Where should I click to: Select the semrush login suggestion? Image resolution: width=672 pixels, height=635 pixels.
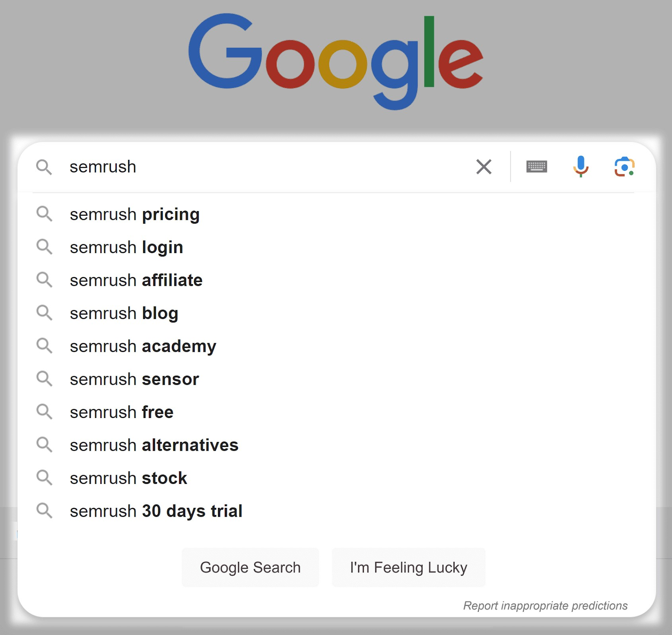[126, 247]
